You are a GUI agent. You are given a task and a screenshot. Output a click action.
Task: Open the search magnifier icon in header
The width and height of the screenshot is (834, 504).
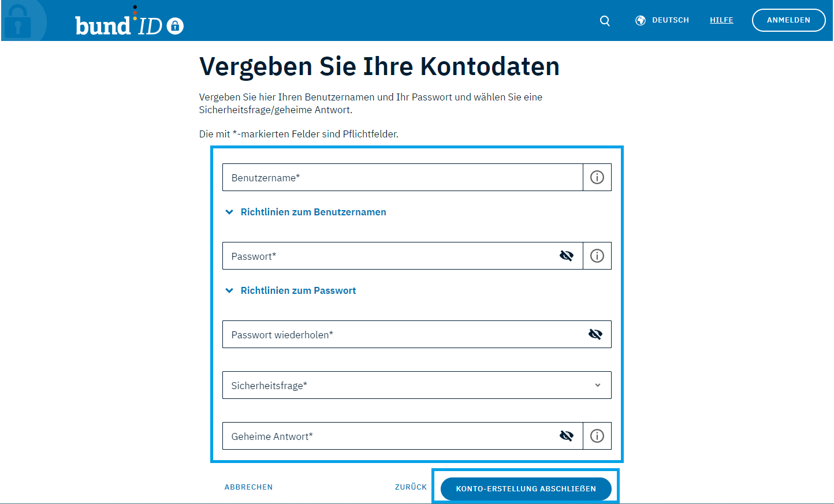(605, 21)
